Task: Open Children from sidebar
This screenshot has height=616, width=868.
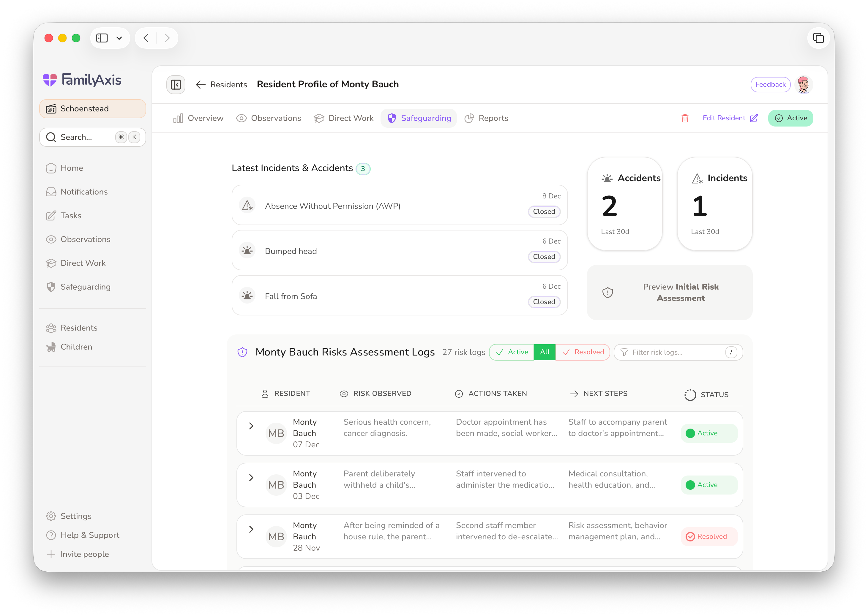Action: (x=76, y=347)
